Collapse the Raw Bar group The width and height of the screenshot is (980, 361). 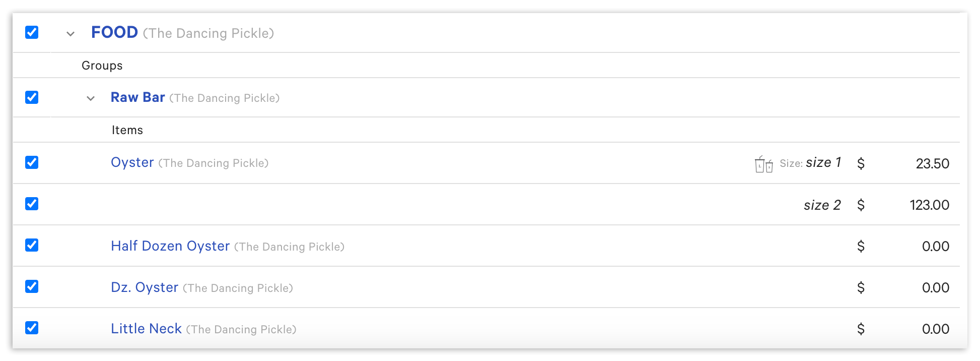[x=90, y=98]
